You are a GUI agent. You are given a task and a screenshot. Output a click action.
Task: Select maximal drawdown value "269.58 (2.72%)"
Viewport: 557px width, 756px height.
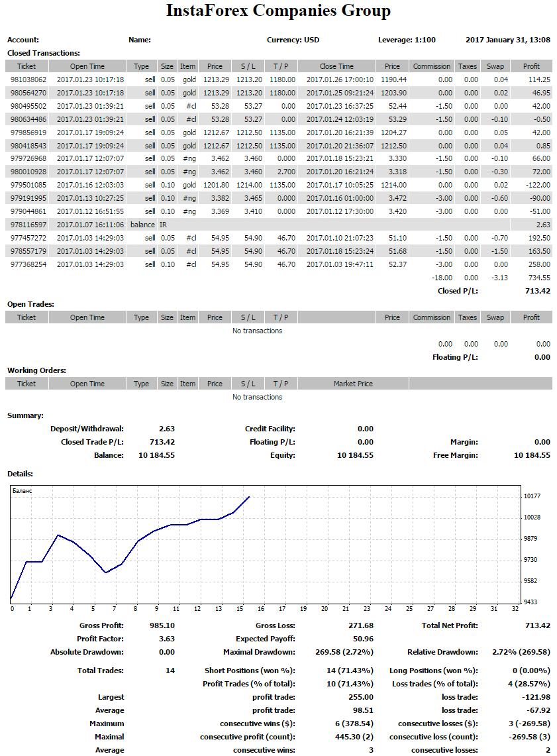[344, 652]
